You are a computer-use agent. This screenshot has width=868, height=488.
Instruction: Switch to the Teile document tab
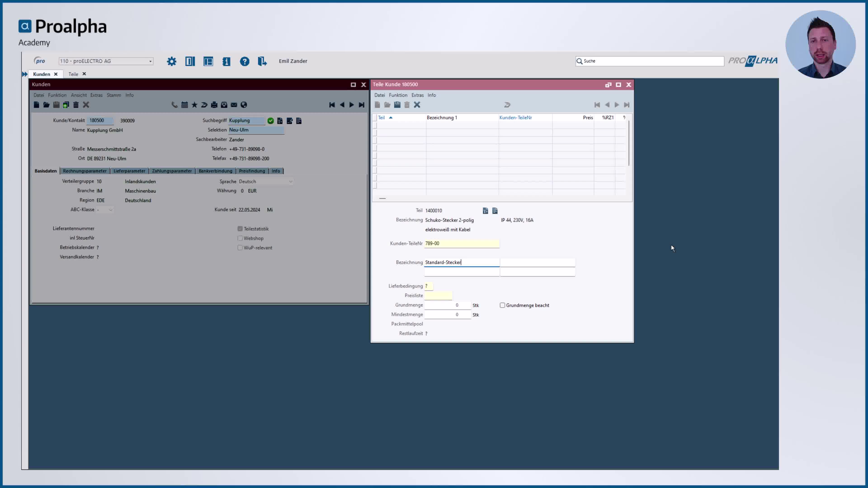tap(73, 74)
